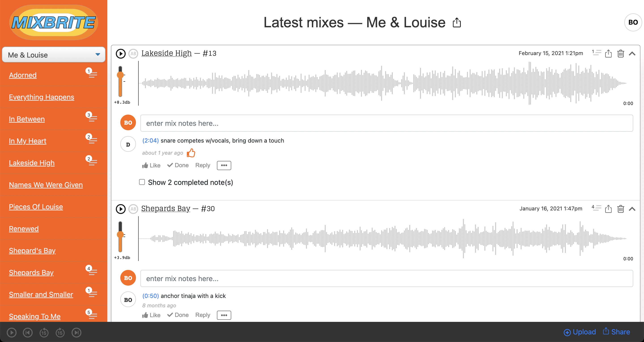
Task: Skip back 15 seconds in player bar
Action: pyautogui.click(x=44, y=333)
